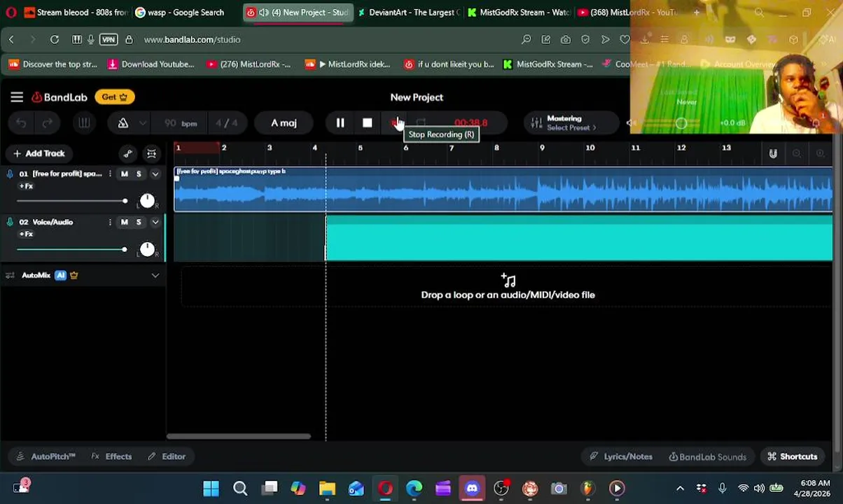Expand Voice/Audio track options chevron
The image size is (843, 504).
point(155,222)
